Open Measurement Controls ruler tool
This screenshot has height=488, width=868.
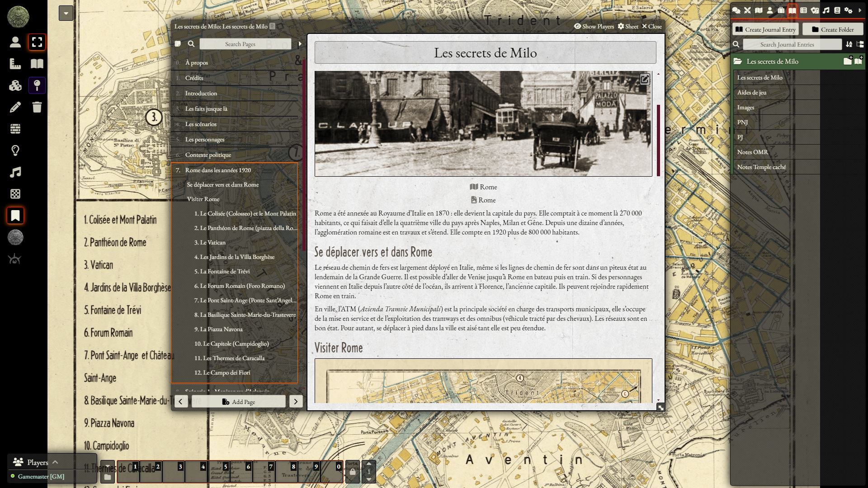point(15,64)
